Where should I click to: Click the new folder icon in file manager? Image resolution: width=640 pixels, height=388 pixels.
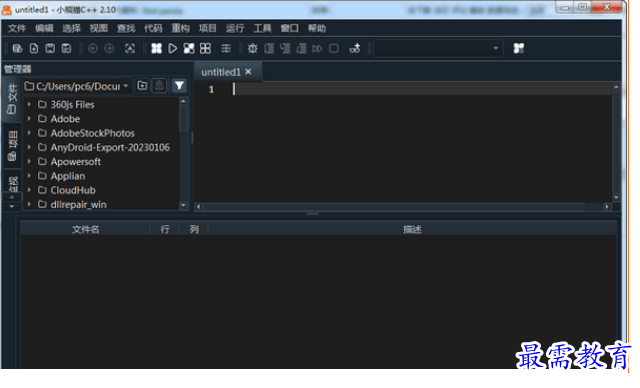(x=142, y=86)
